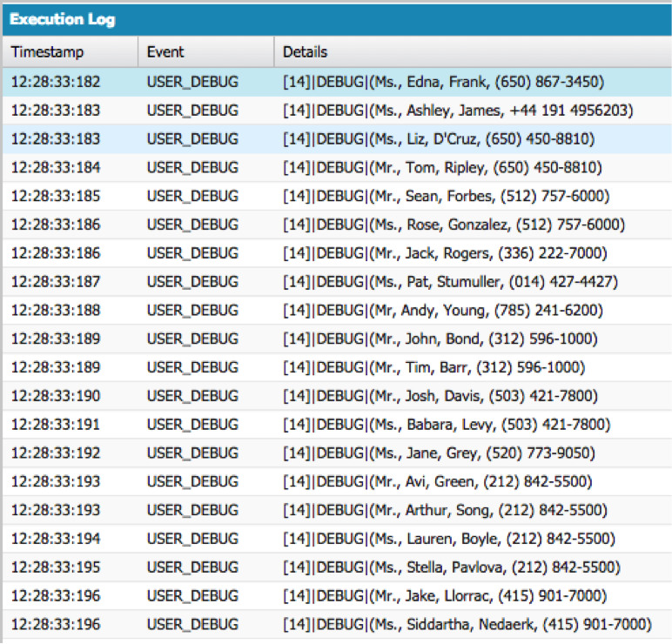Click USER_DEBUG event in Stella Pavlova row
This screenshot has width=672, height=644.
click(x=192, y=567)
